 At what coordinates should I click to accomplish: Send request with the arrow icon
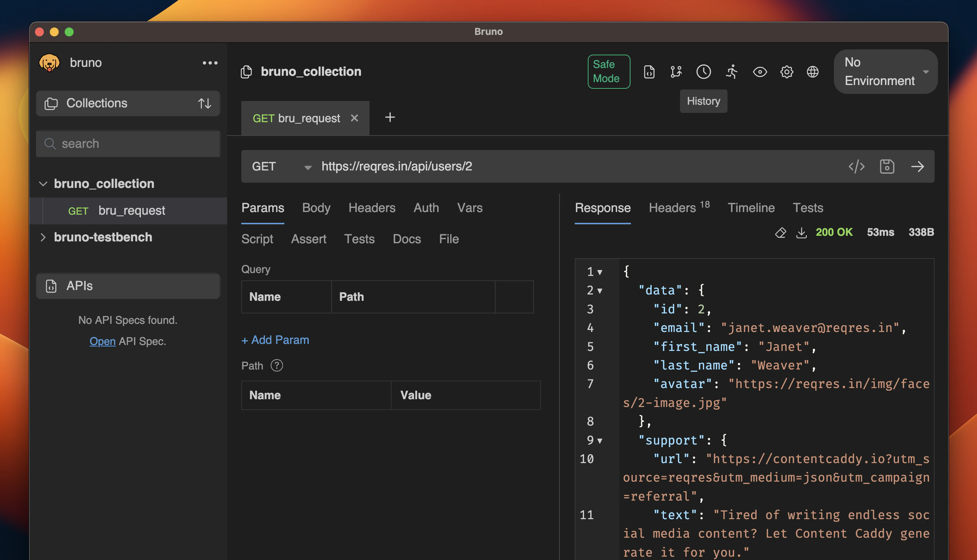(x=918, y=166)
